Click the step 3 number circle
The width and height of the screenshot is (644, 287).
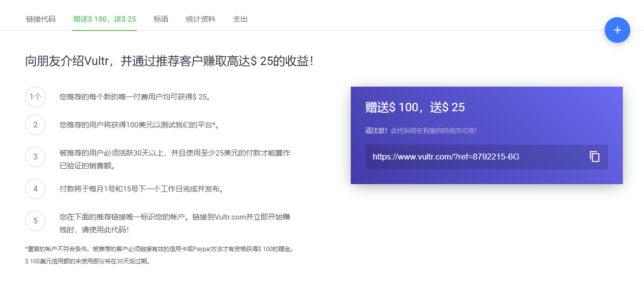[35, 157]
